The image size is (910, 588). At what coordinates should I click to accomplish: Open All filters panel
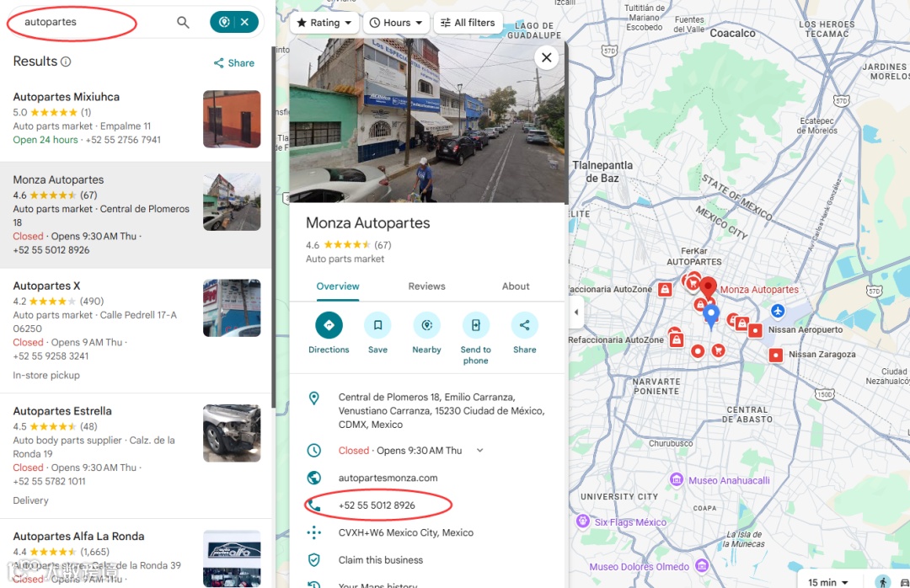[x=468, y=23]
